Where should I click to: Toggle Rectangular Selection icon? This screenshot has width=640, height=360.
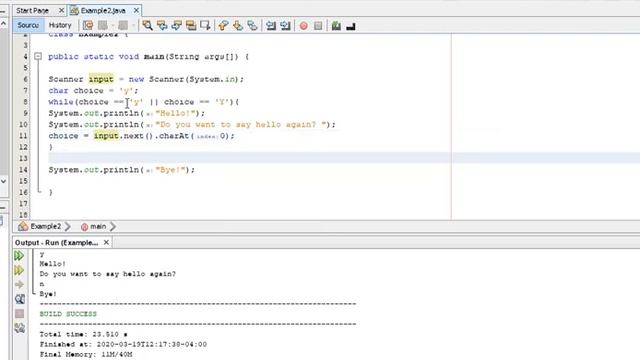click(x=205, y=25)
